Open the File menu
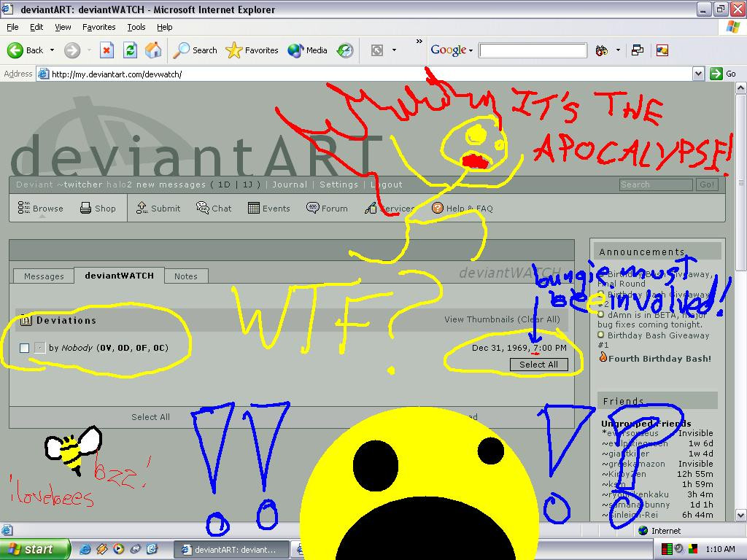Screen dimensions: 747x560 point(12,27)
